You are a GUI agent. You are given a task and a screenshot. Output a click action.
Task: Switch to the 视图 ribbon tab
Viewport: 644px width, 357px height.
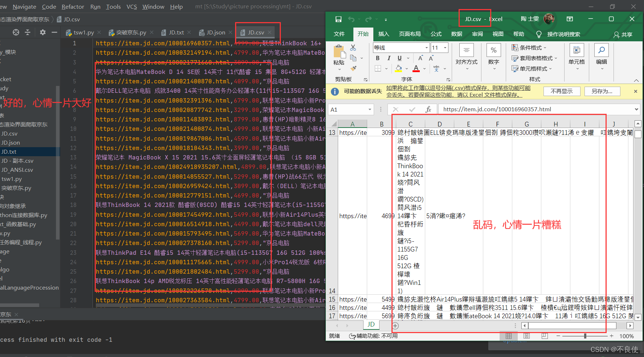498,34
